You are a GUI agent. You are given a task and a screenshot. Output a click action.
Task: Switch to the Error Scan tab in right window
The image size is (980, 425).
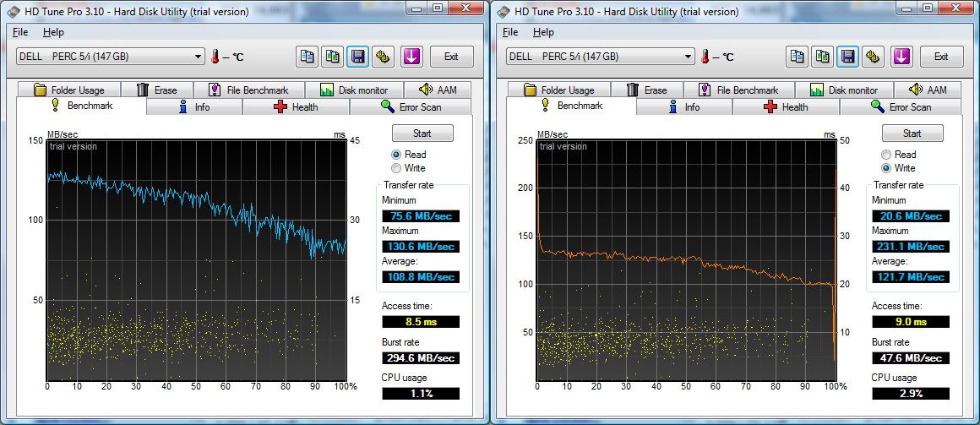[909, 107]
